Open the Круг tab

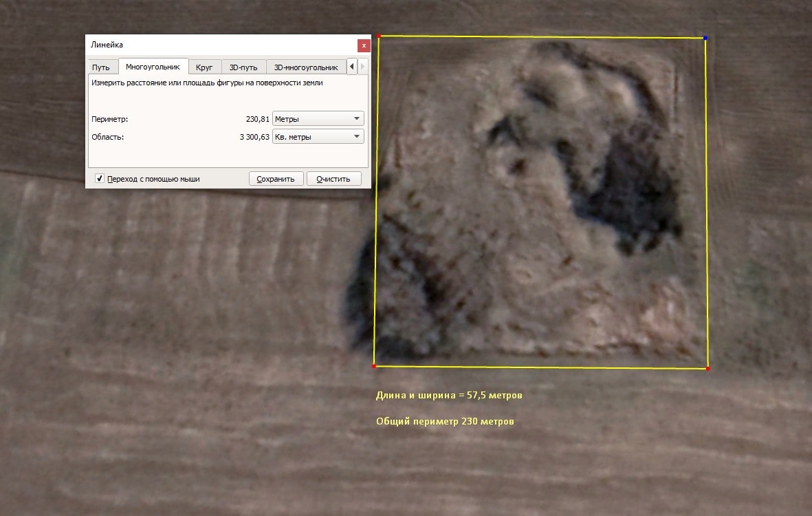204,67
